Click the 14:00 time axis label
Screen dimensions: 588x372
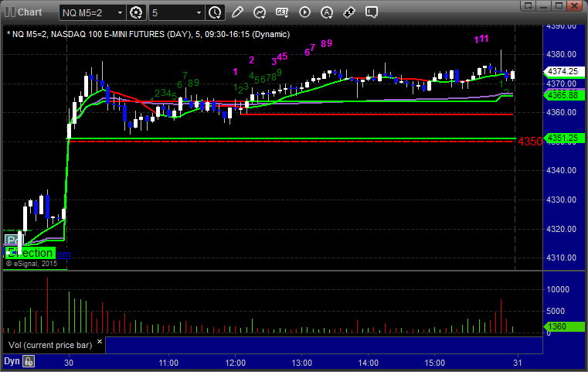pos(368,363)
